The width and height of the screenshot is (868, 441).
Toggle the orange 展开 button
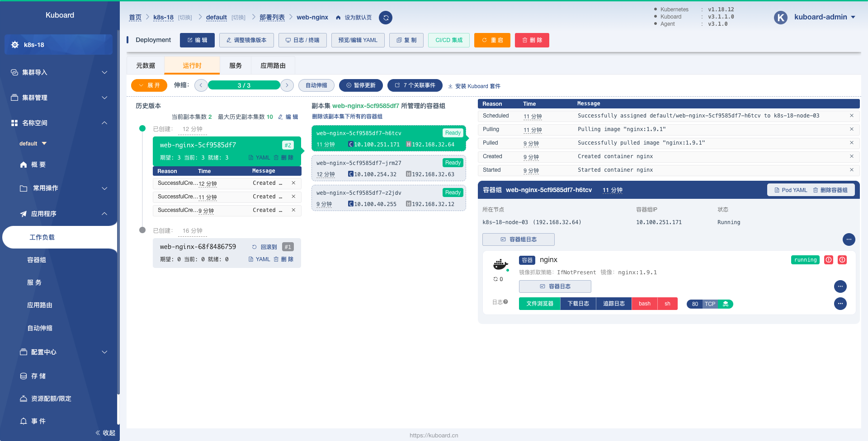point(149,85)
